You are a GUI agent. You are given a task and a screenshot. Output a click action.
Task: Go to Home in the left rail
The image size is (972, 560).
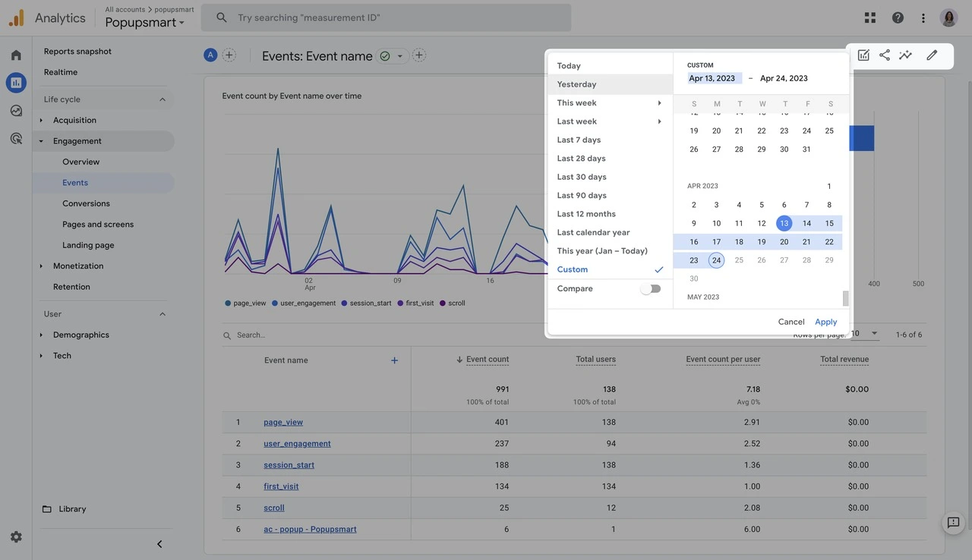16,55
